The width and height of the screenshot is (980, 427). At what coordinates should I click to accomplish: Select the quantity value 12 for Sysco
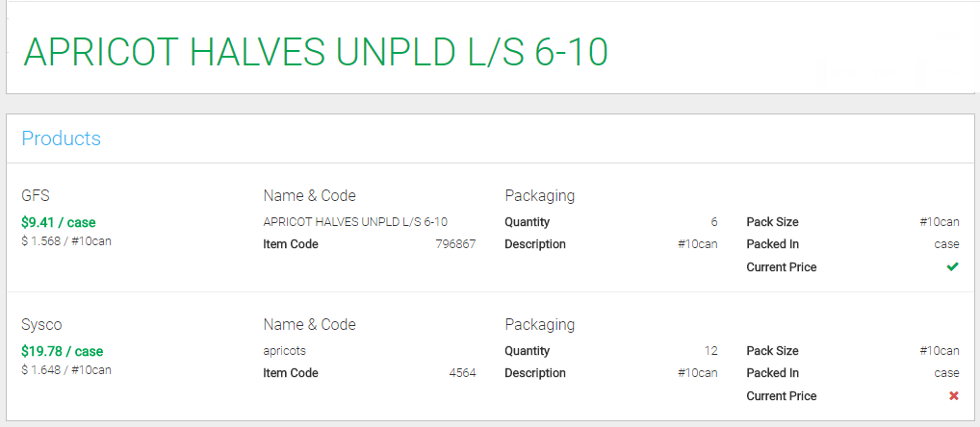pos(710,351)
